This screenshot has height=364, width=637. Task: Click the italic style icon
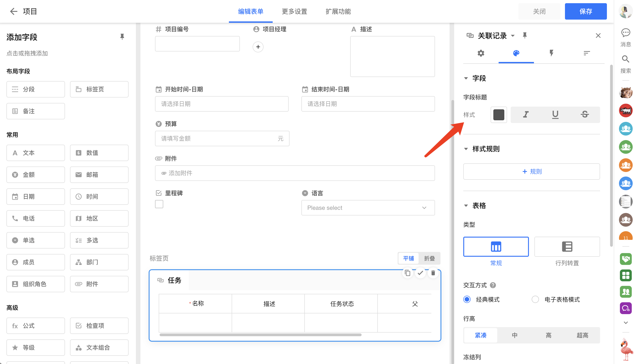point(526,115)
